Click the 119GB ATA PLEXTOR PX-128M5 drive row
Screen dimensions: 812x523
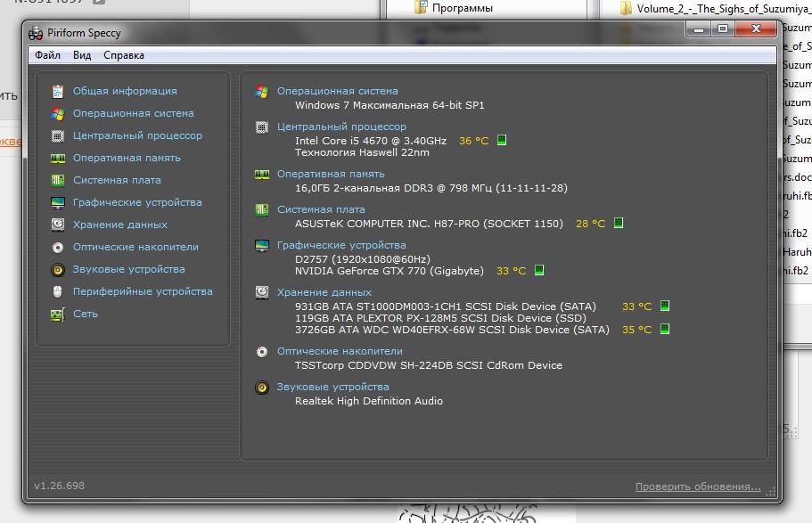click(440, 318)
